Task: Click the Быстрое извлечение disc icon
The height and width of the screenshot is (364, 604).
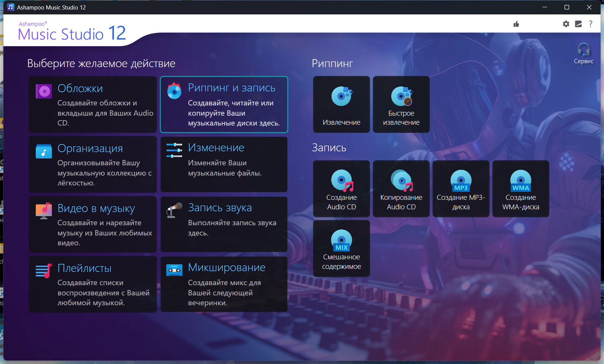Action: pos(402,96)
